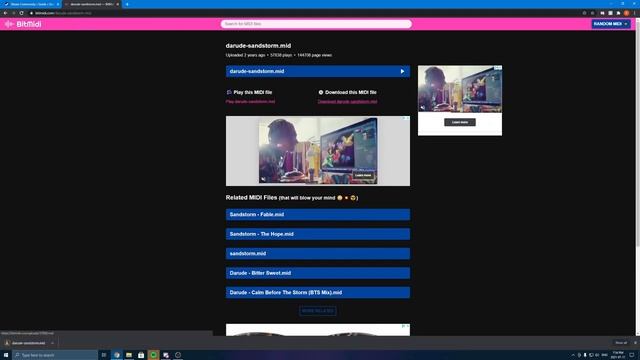
Task: Open the extensions puzzle icon in toolbar
Action: 618,13
